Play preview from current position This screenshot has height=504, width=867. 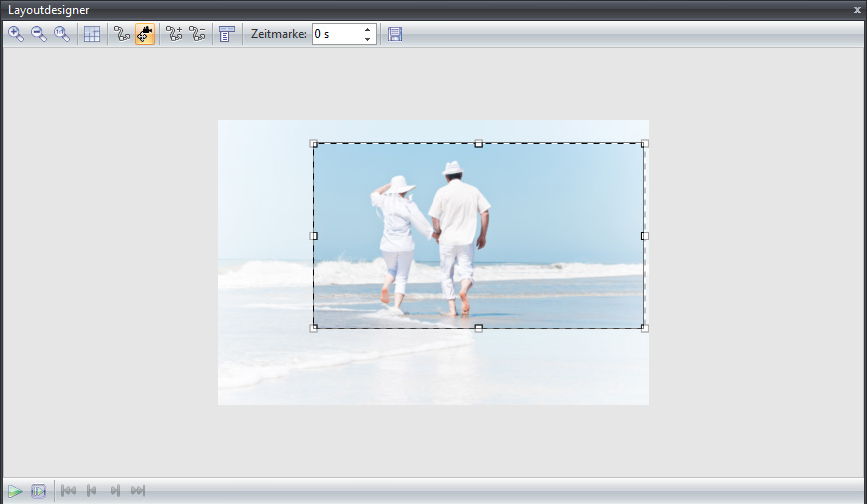[x=15, y=491]
